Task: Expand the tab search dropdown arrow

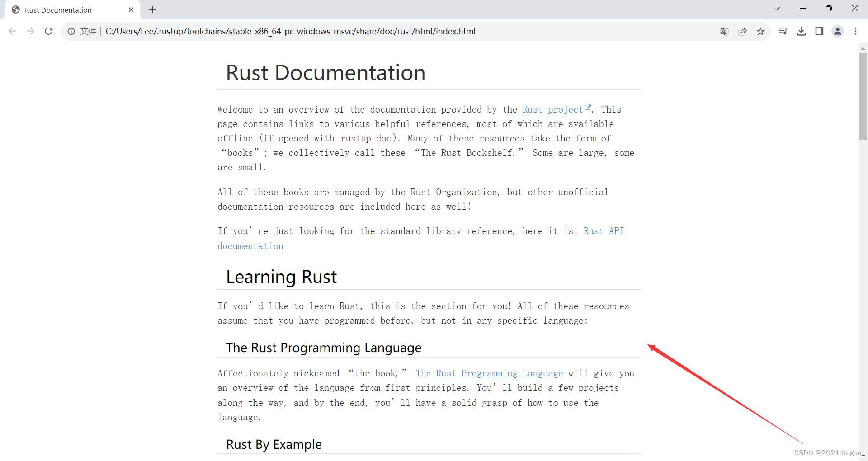Action: 777,9
